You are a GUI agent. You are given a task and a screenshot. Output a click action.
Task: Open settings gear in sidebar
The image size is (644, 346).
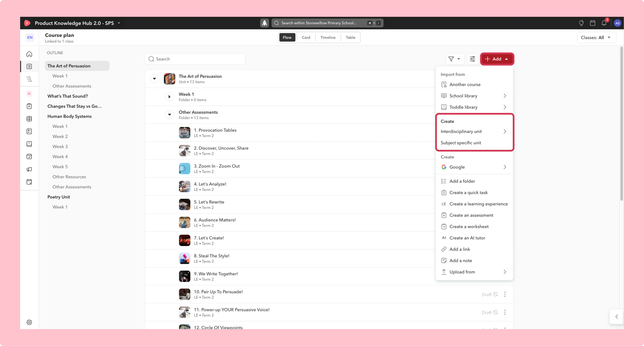pyautogui.click(x=29, y=322)
